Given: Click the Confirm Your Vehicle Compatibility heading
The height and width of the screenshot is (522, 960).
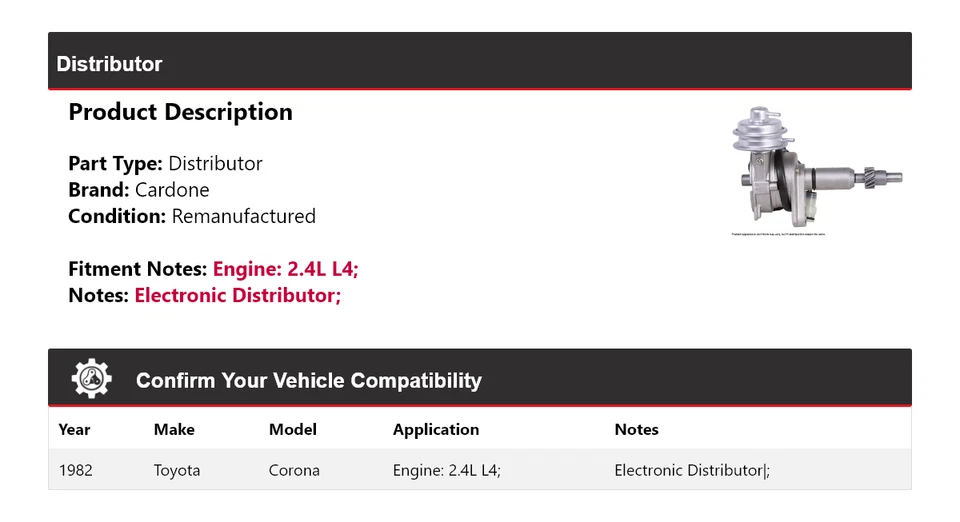Looking at the screenshot, I should tap(308, 381).
